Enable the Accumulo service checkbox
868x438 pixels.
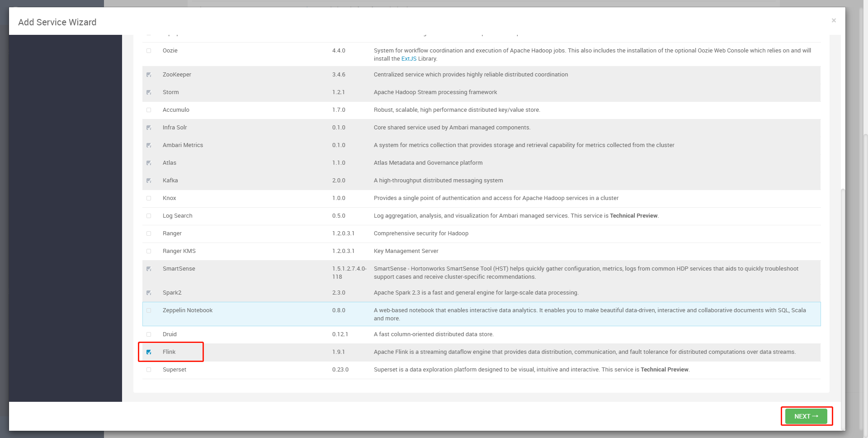pos(149,110)
